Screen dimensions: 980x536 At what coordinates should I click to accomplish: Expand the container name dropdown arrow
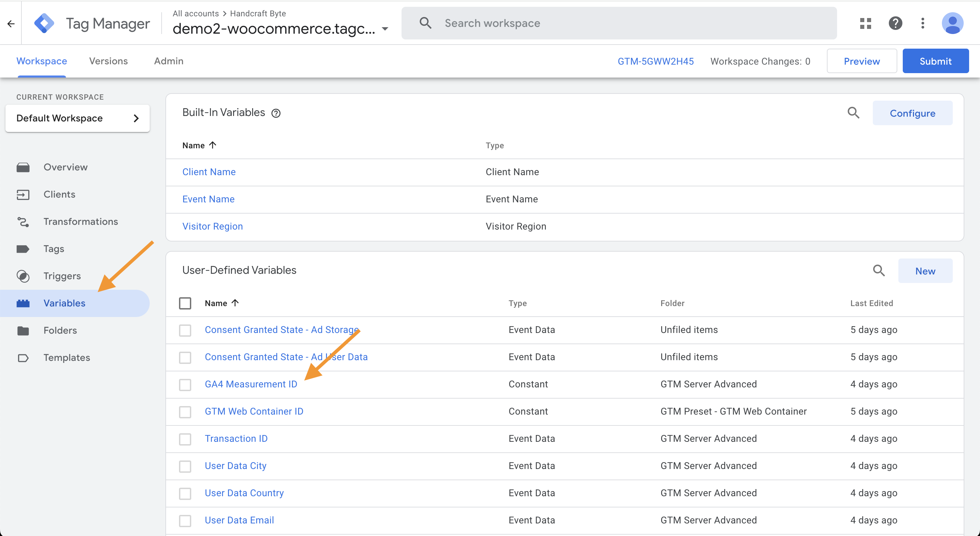click(385, 29)
